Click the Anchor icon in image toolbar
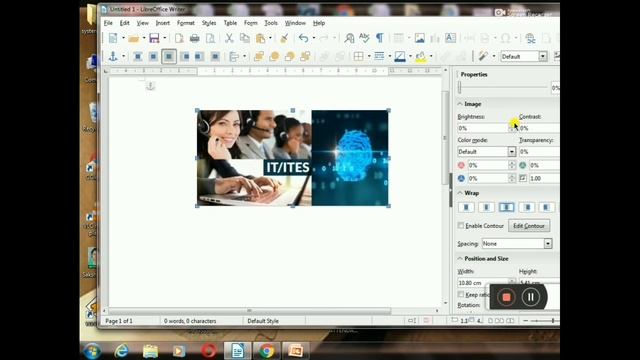 (x=113, y=56)
